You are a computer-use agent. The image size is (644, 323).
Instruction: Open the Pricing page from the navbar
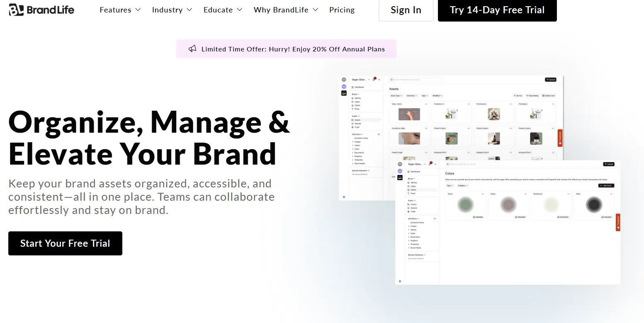tap(342, 10)
